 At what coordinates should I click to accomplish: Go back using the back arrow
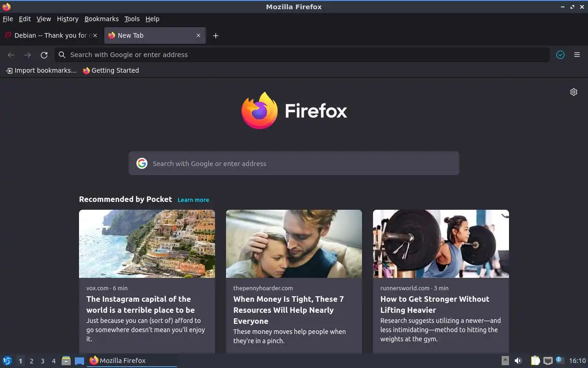click(x=11, y=55)
